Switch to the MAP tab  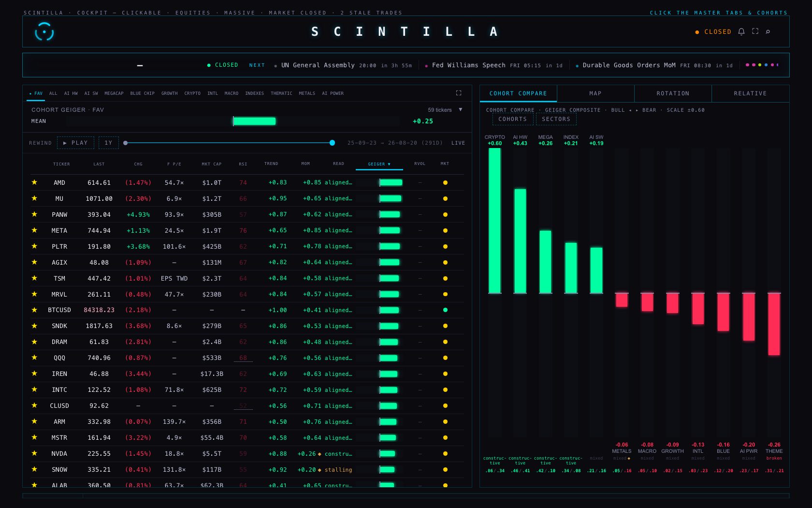pyautogui.click(x=595, y=93)
